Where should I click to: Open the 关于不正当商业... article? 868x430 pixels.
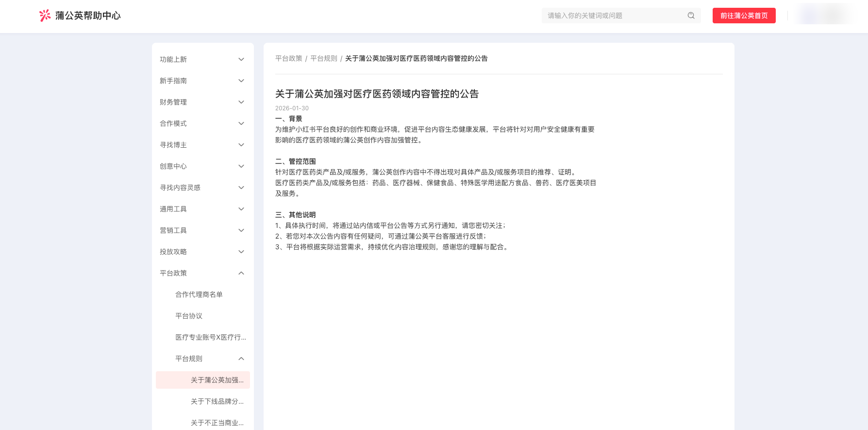217,423
